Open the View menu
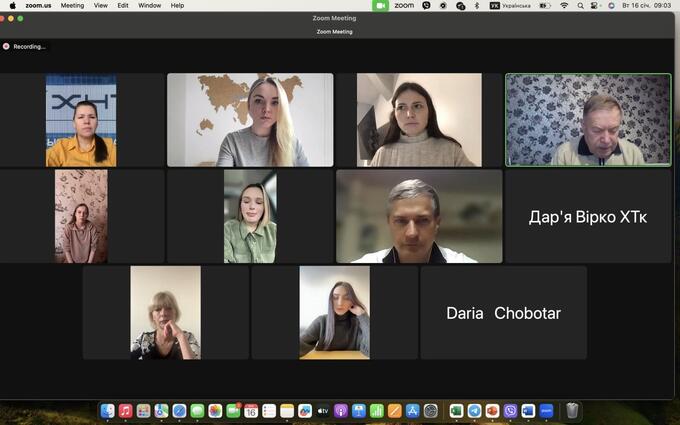The height and width of the screenshot is (425, 680). [x=100, y=5]
